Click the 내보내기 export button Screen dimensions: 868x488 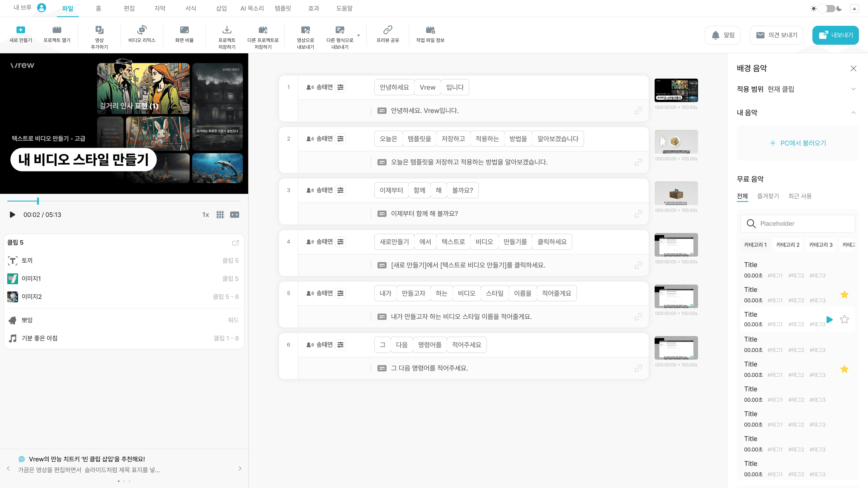(835, 35)
